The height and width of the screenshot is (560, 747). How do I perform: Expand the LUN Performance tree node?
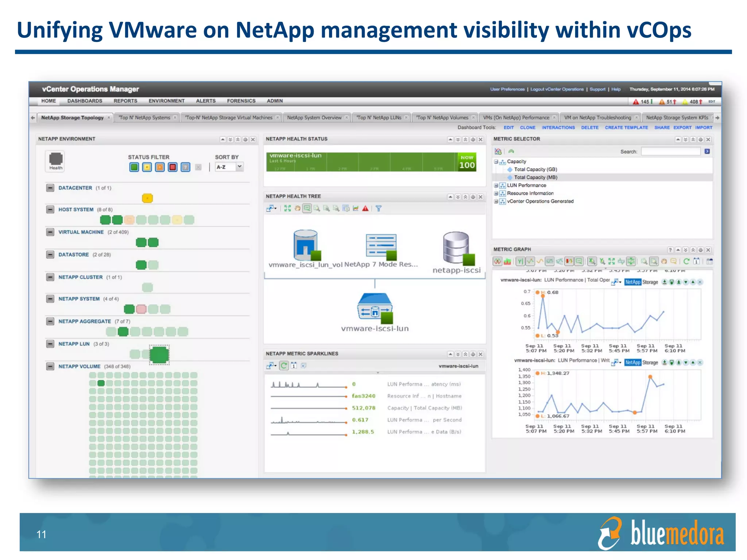[x=496, y=185]
